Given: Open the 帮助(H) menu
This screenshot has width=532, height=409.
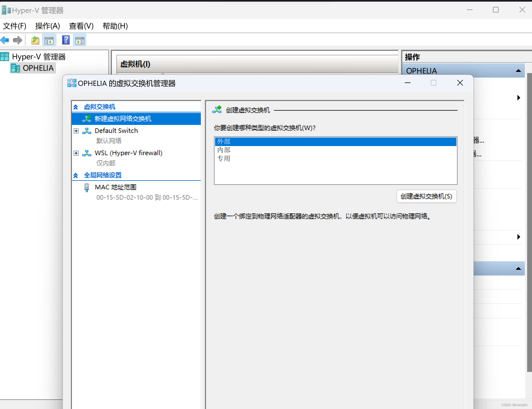Looking at the screenshot, I should [115, 26].
